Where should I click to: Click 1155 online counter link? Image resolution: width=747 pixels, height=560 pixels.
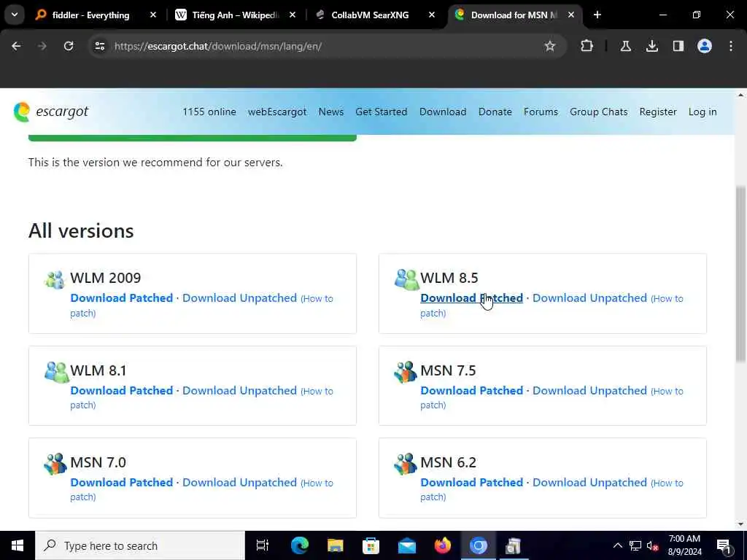pos(209,112)
